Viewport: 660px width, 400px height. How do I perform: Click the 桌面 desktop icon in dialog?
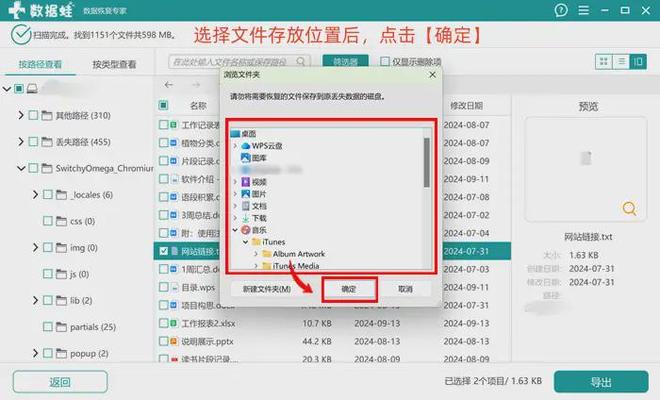[x=235, y=133]
